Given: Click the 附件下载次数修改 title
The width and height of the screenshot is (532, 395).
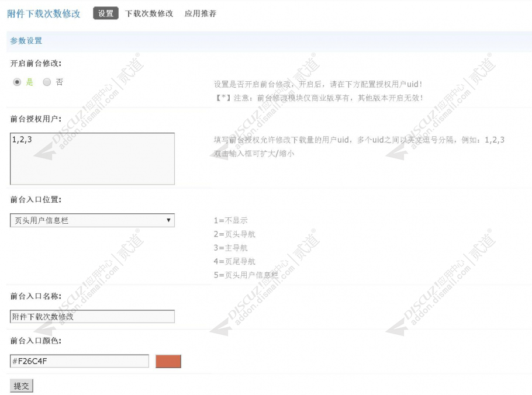Looking at the screenshot, I should [x=44, y=13].
